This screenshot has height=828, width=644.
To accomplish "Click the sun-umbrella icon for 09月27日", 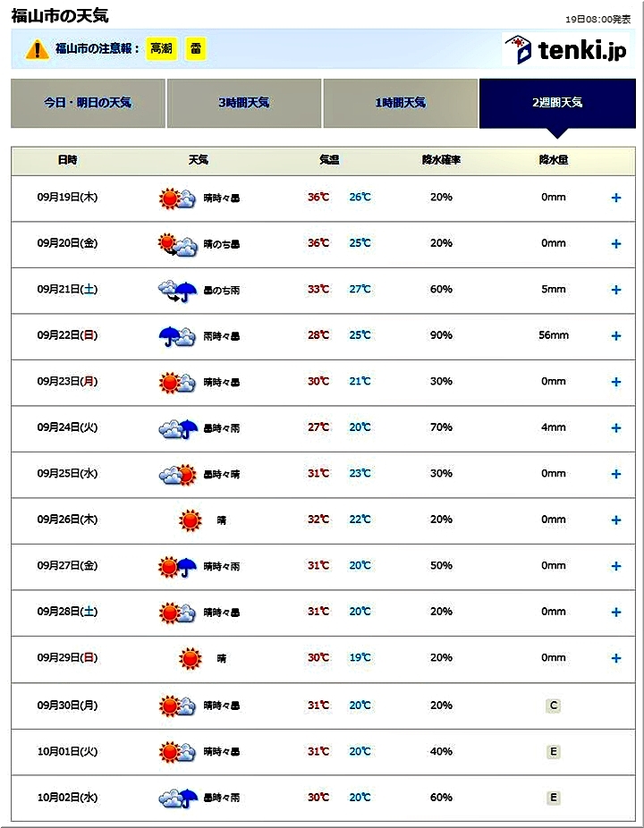I will [x=176, y=566].
